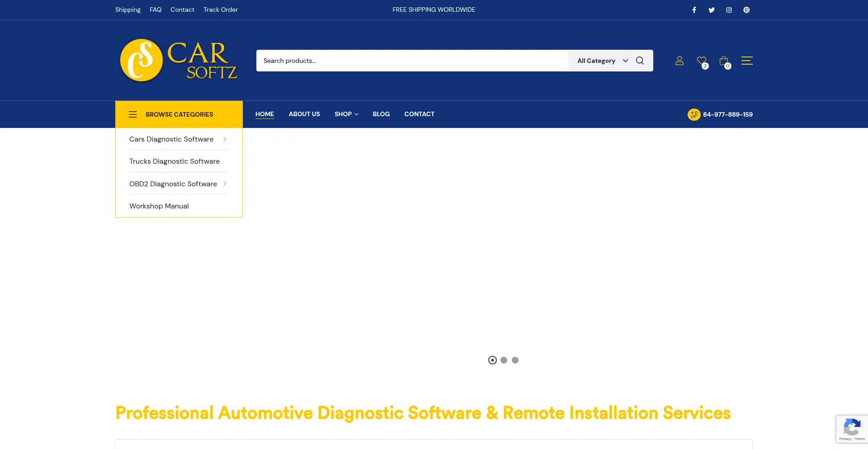Open the hamburger menu in header

[x=747, y=61]
